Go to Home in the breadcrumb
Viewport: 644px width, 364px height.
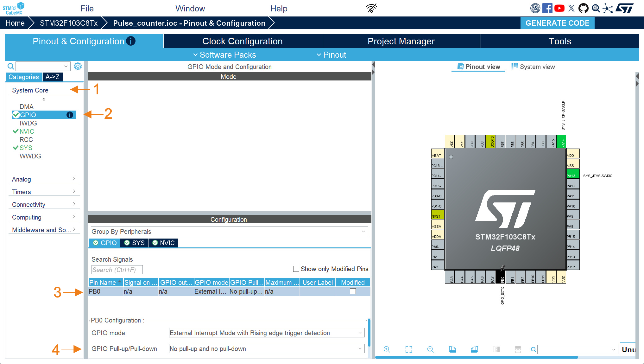click(x=15, y=23)
